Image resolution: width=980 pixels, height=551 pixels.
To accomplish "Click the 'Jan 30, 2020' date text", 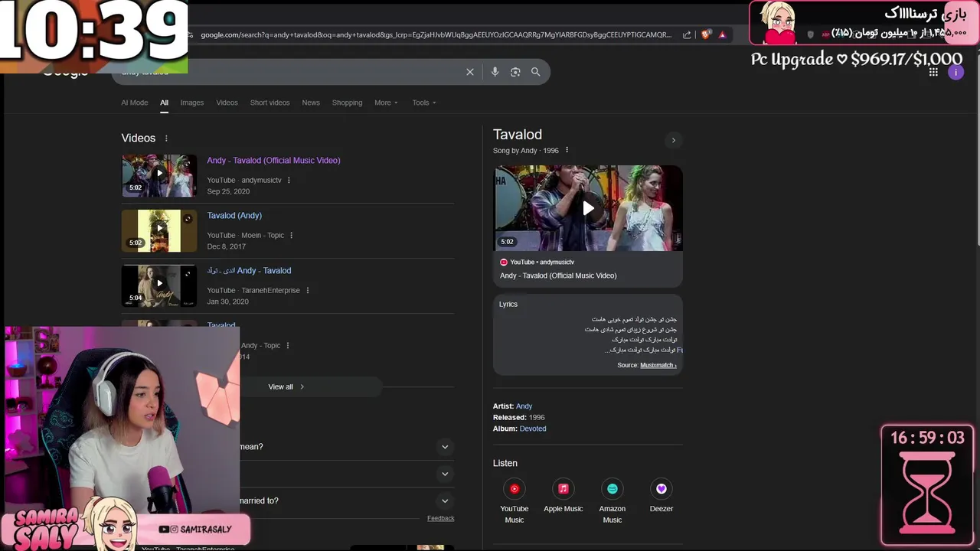I will pos(227,302).
